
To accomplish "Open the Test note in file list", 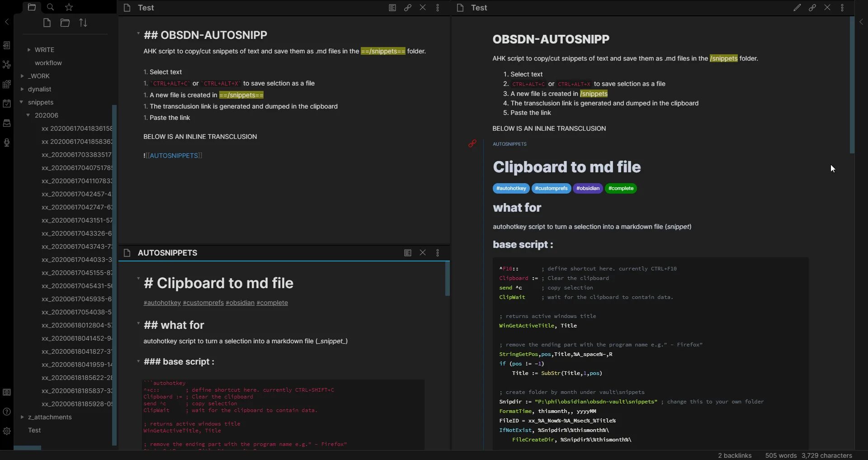I will click(34, 430).
